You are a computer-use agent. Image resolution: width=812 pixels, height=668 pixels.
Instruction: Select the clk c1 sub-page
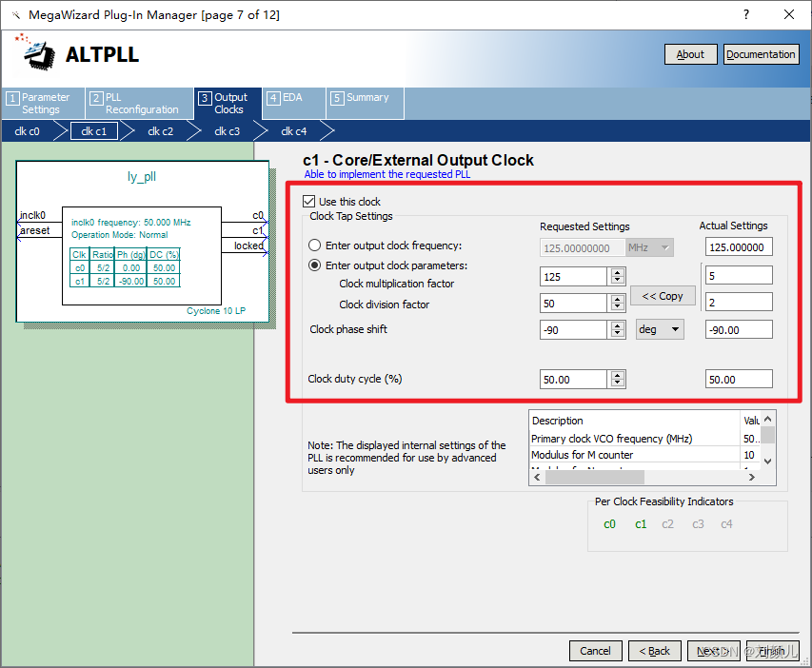[93, 131]
